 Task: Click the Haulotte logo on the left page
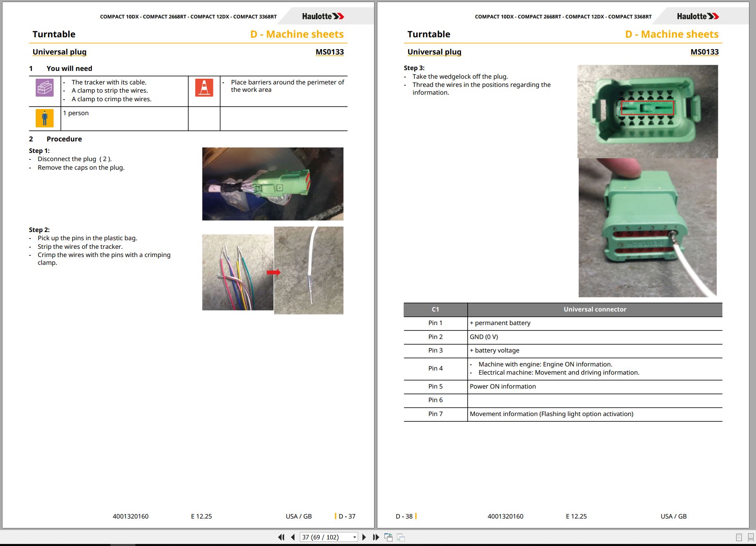323,16
